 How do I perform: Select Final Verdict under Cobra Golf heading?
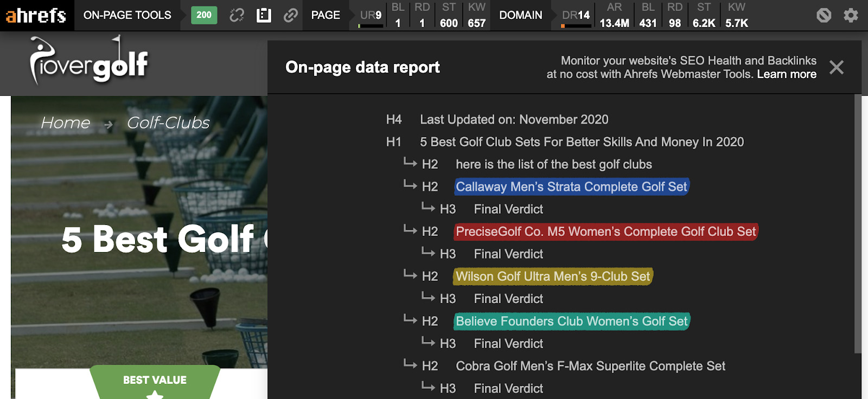pos(508,388)
